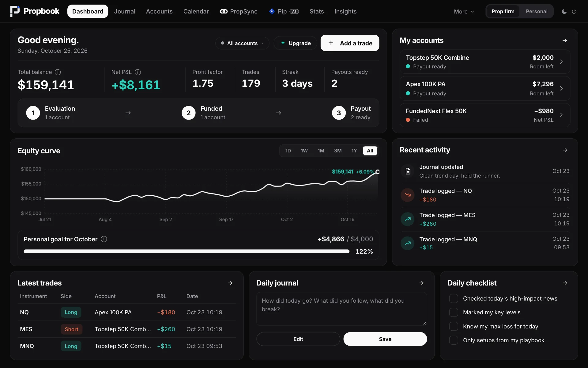This screenshot has width=588, height=368.
Task: Open the All accounts dropdown
Action: tap(242, 43)
